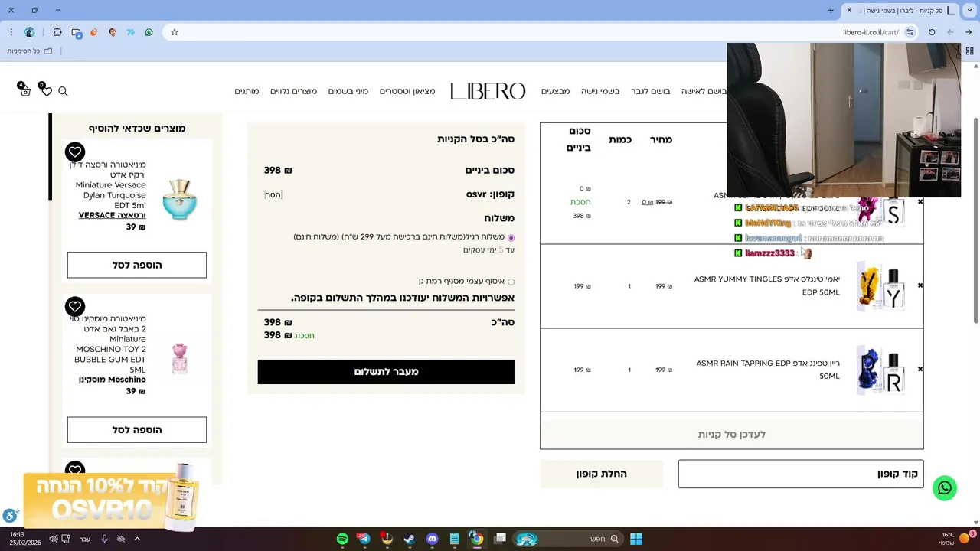This screenshot has height=551, width=980.
Task: Open a new browser tab
Action: point(831,10)
